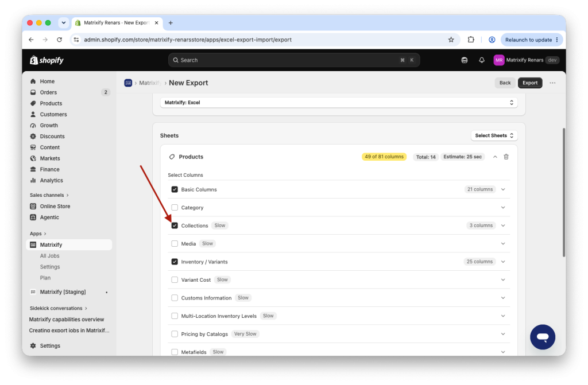Collapse the Products sheet chevron
The height and width of the screenshot is (385, 588).
point(495,157)
